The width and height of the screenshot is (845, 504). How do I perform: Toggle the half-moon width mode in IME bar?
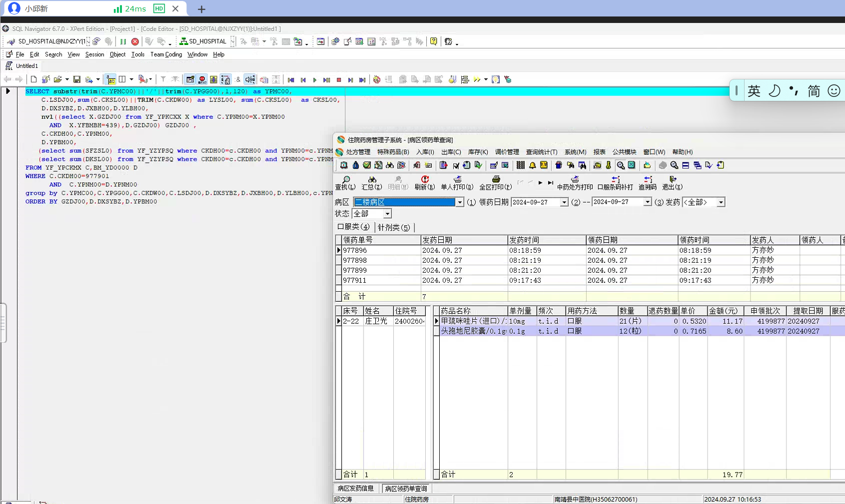click(x=774, y=91)
